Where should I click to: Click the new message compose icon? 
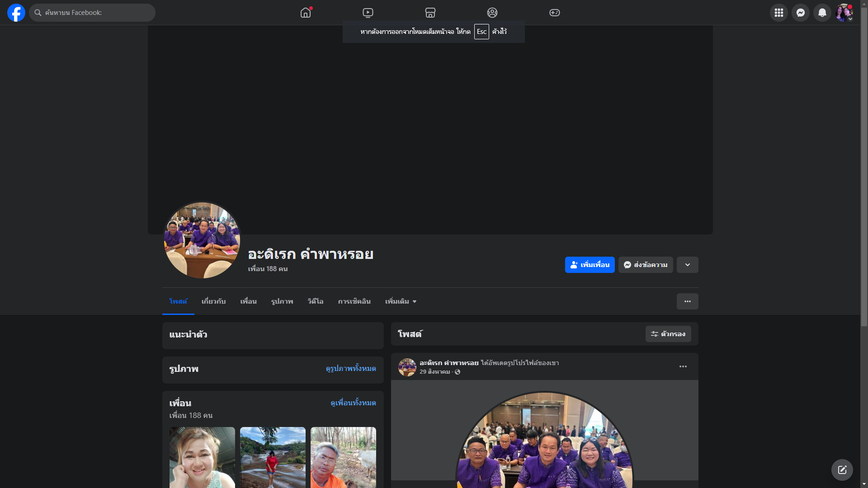click(x=842, y=470)
